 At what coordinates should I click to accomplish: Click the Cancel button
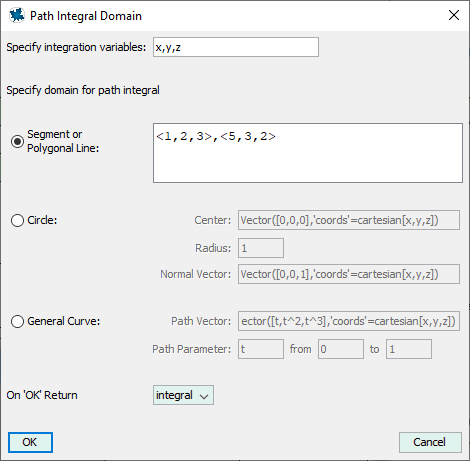[x=430, y=442]
